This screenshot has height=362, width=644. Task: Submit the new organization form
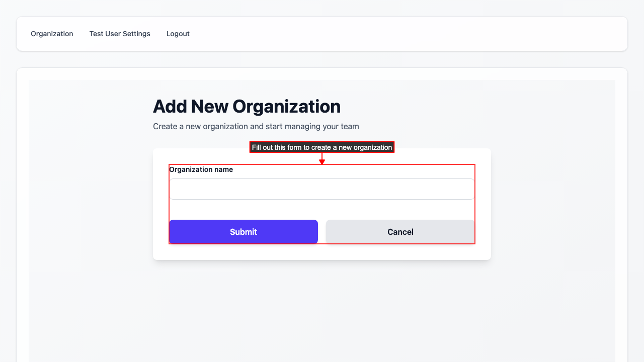[244, 232]
